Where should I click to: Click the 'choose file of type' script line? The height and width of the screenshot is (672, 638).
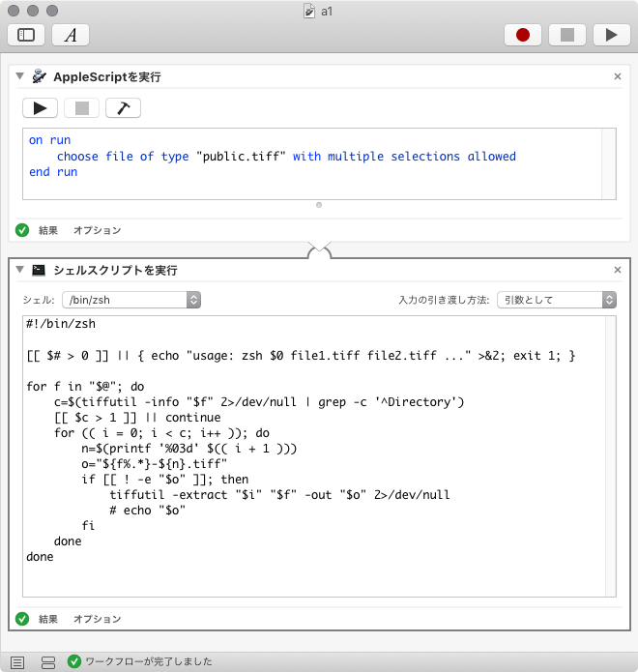point(286,157)
